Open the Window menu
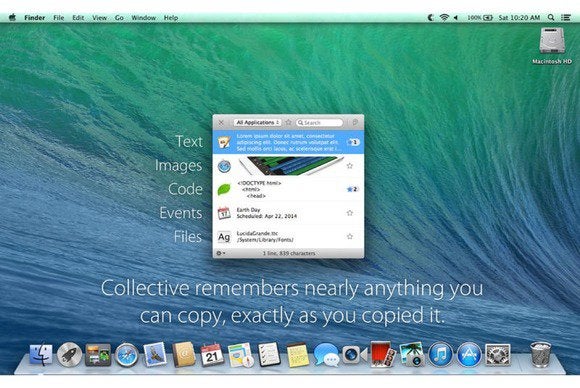The image size is (580, 388). click(144, 17)
